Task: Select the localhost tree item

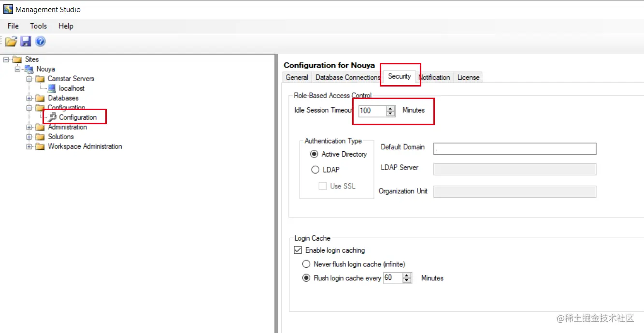Action: [x=72, y=88]
